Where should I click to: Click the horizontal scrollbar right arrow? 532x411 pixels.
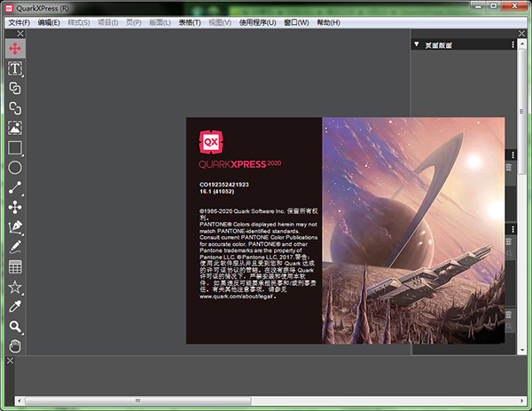tap(522, 401)
